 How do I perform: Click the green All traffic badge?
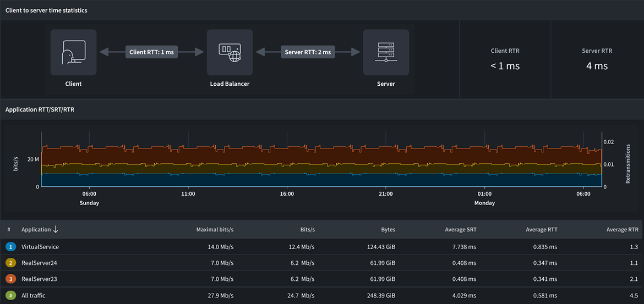(9, 295)
